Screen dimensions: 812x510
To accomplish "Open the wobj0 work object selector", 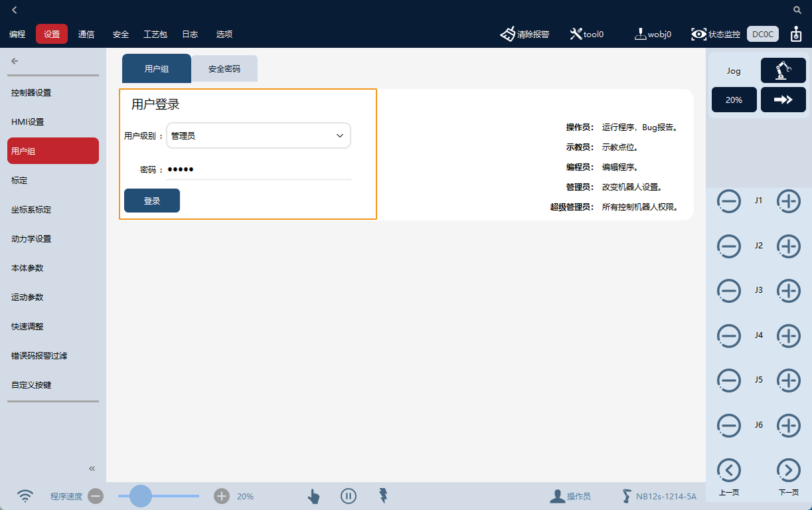I will pyautogui.click(x=653, y=34).
